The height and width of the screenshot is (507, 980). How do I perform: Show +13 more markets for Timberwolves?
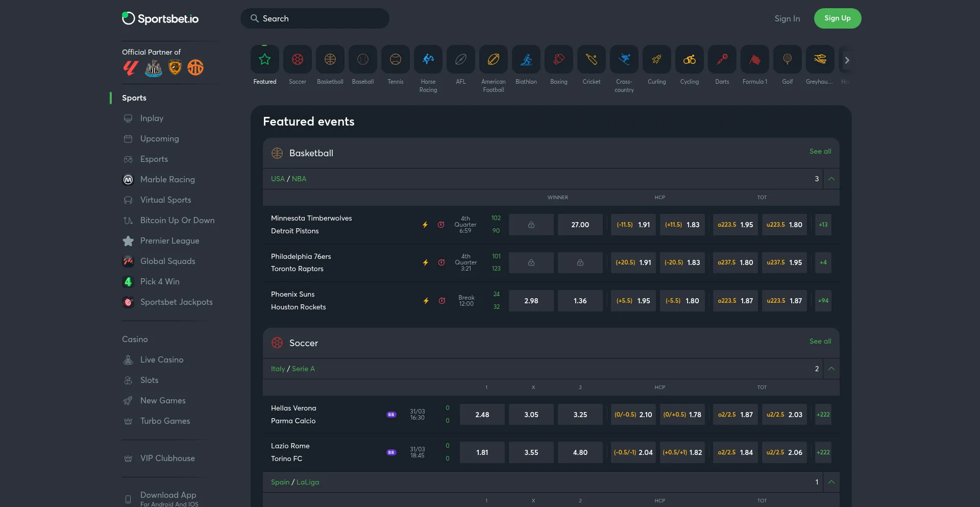coord(823,225)
